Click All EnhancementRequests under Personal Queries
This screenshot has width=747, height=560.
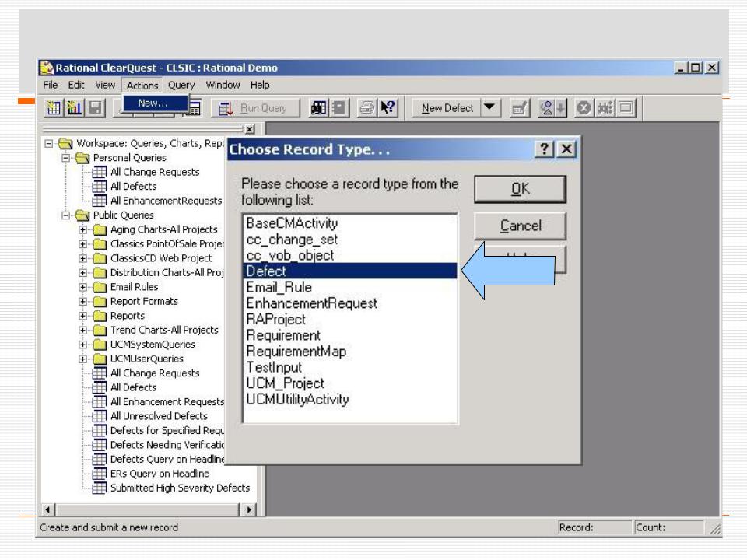pos(166,201)
